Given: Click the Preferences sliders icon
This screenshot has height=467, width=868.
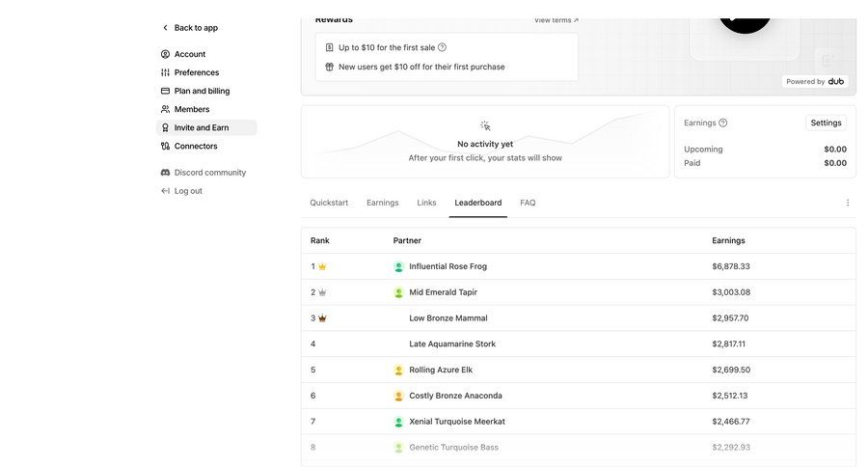Looking at the screenshot, I should click(x=165, y=72).
